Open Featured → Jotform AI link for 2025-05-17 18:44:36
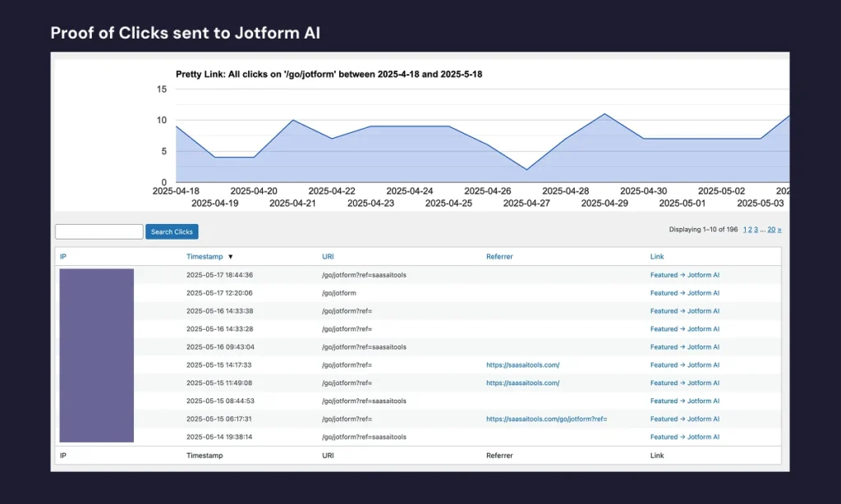 [684, 275]
